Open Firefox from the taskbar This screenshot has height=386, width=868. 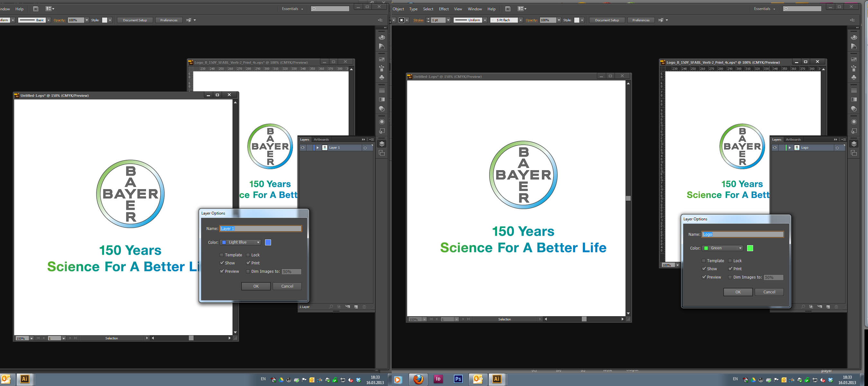tap(418, 379)
